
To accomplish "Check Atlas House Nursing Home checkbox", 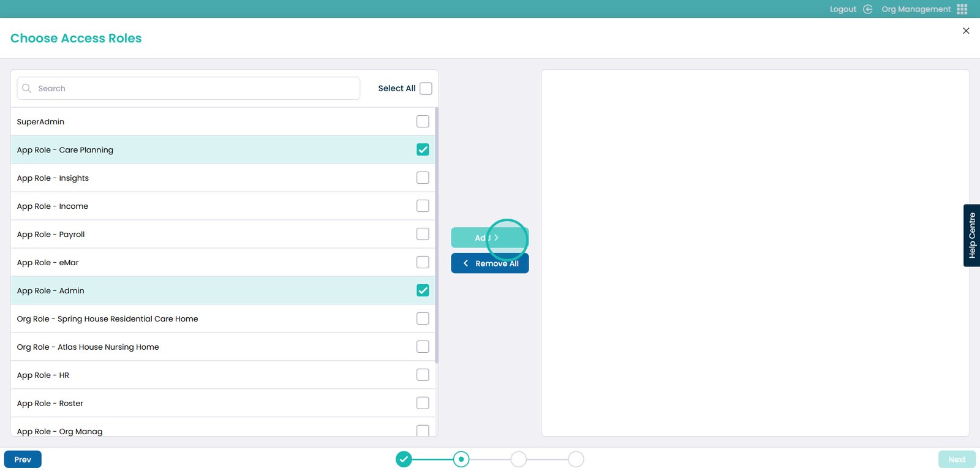I will click(x=423, y=347).
